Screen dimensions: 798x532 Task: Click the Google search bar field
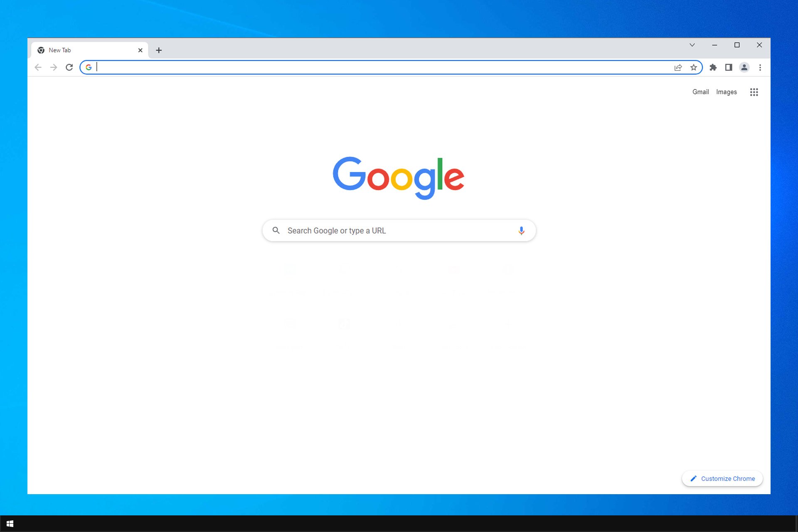point(399,230)
